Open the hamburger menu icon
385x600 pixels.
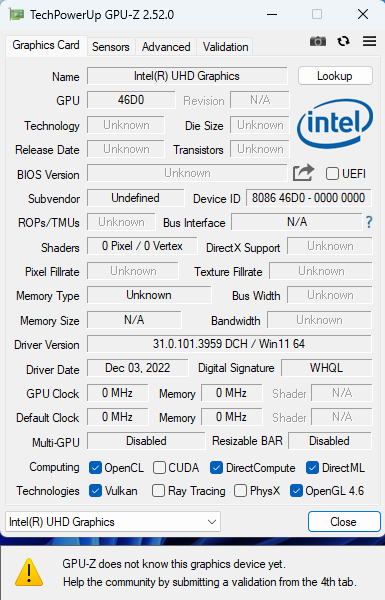(369, 41)
